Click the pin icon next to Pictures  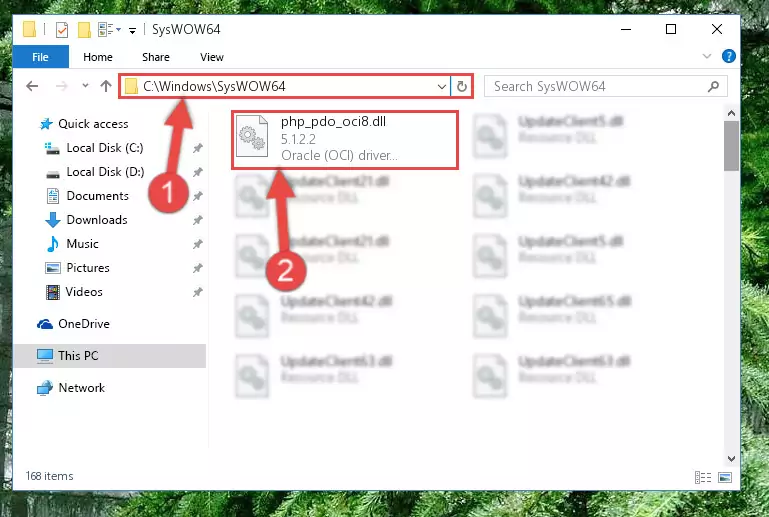198,268
